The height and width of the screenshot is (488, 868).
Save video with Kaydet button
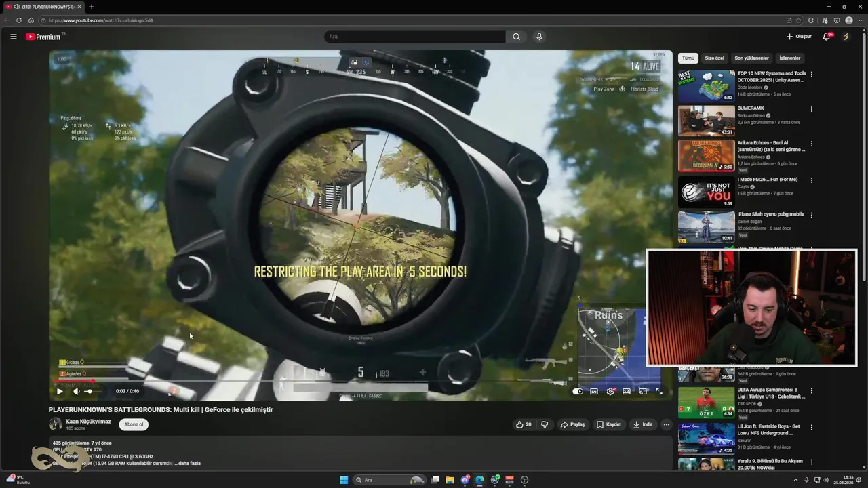(609, 424)
